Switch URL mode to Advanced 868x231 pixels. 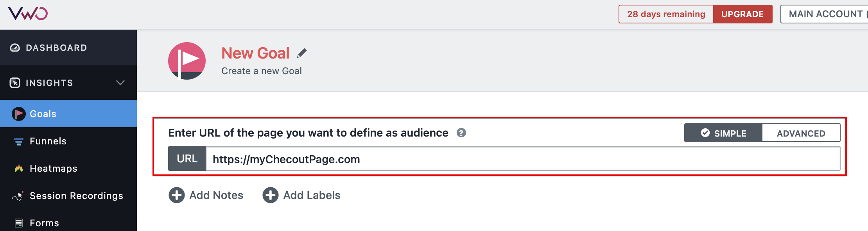pos(801,133)
